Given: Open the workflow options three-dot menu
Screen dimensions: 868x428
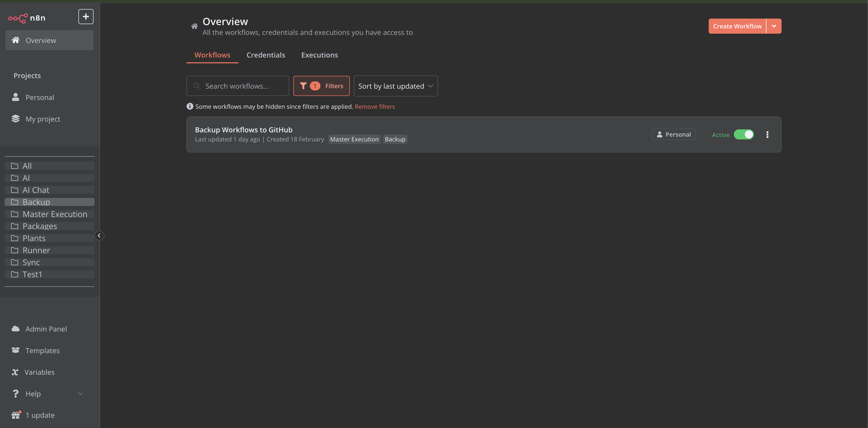Looking at the screenshot, I should coord(767,134).
